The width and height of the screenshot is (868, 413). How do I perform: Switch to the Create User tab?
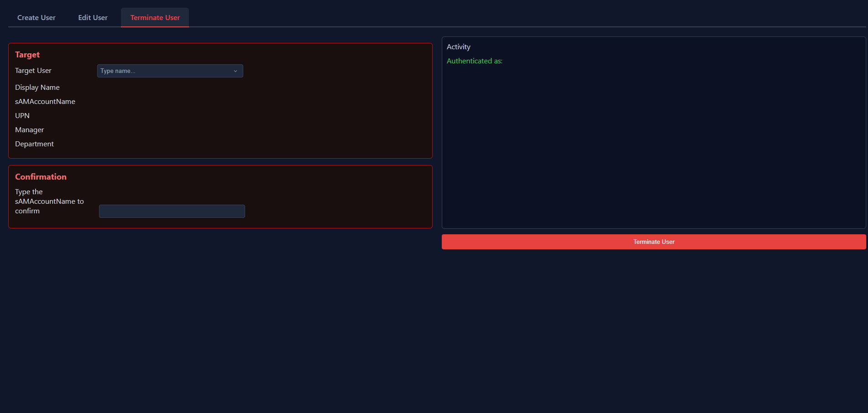[37, 18]
